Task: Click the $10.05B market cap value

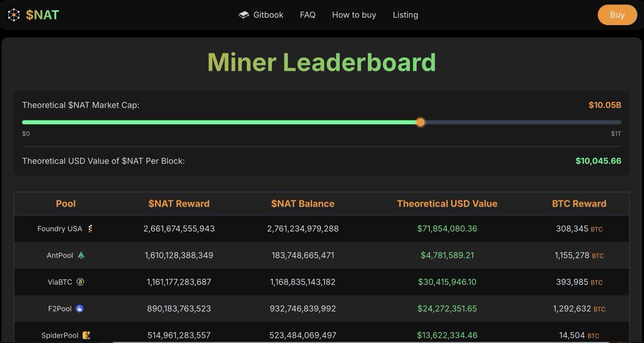Action: click(x=605, y=105)
